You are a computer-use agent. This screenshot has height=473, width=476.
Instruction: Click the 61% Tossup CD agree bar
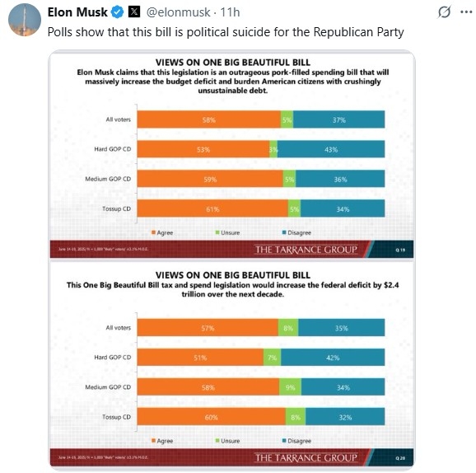212,208
